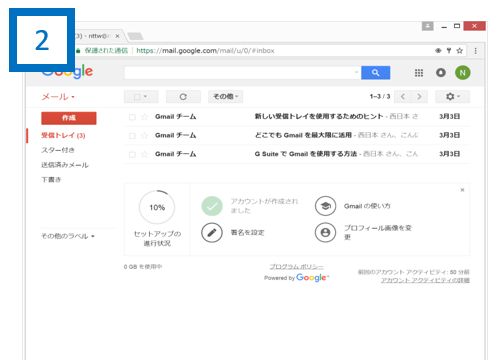This screenshot has width=500, height=360.
Task: Open the green N account avatar
Action: (x=463, y=73)
